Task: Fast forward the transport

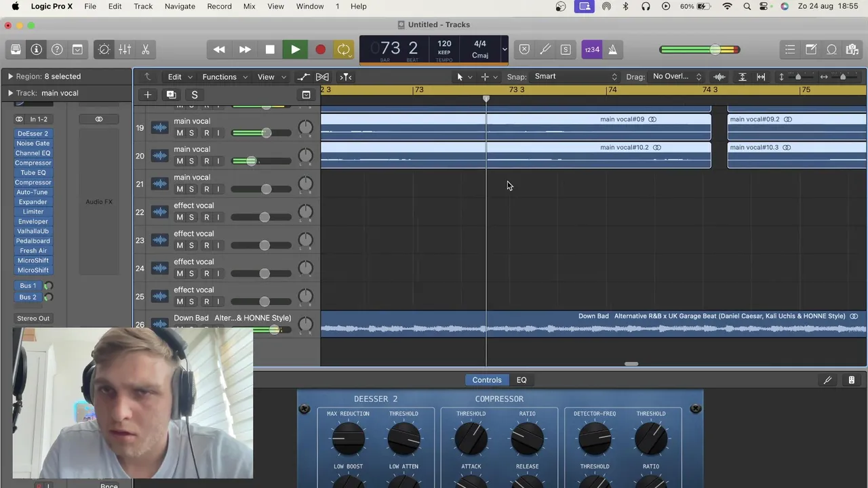Action: [245, 49]
